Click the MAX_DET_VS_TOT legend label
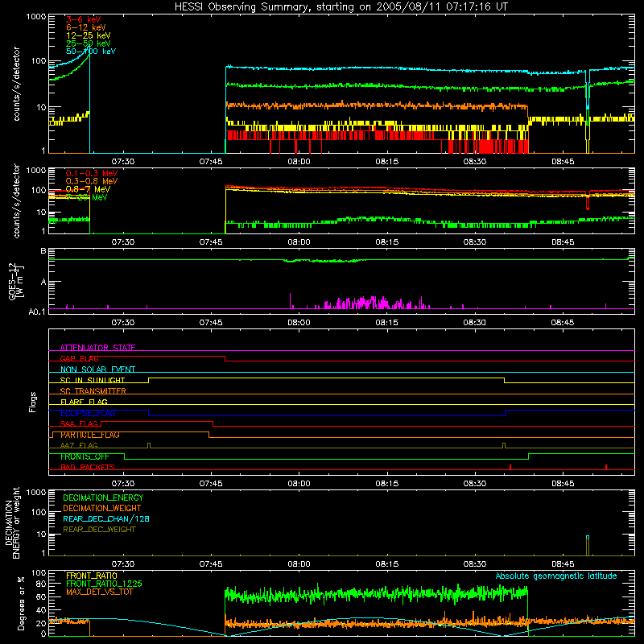Screen dimensions: 644x644 [99, 592]
